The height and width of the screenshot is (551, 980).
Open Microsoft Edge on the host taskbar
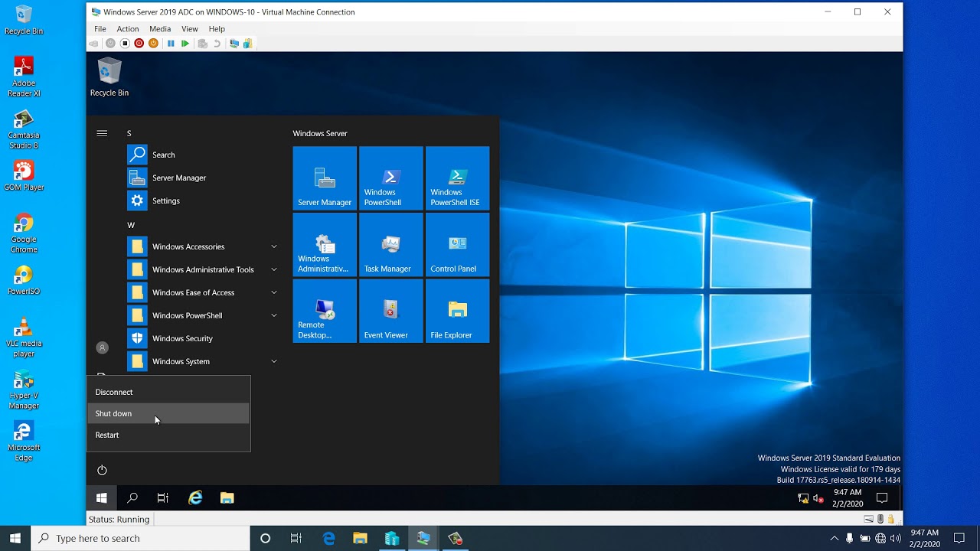pyautogui.click(x=329, y=539)
